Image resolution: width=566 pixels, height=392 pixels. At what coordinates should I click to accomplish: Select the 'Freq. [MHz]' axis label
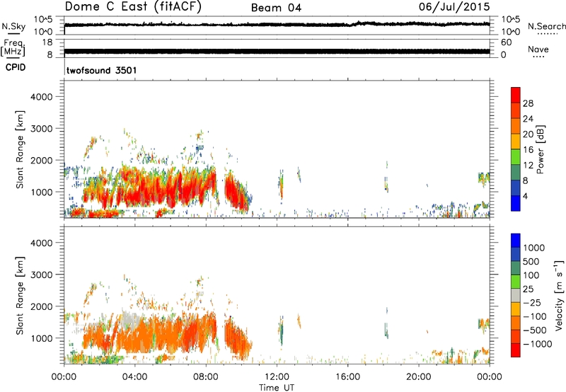[x=13, y=48]
